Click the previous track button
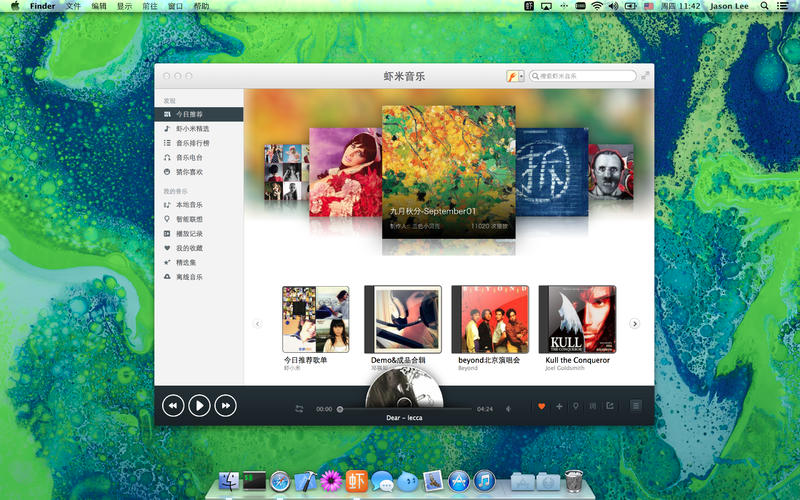This screenshot has width=800, height=500. tap(173, 406)
